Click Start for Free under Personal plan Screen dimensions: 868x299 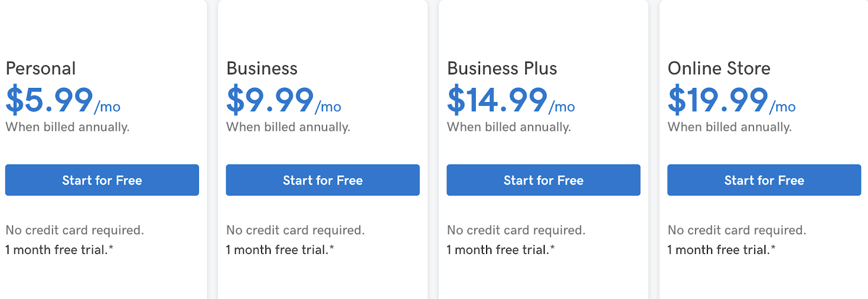coord(102,180)
